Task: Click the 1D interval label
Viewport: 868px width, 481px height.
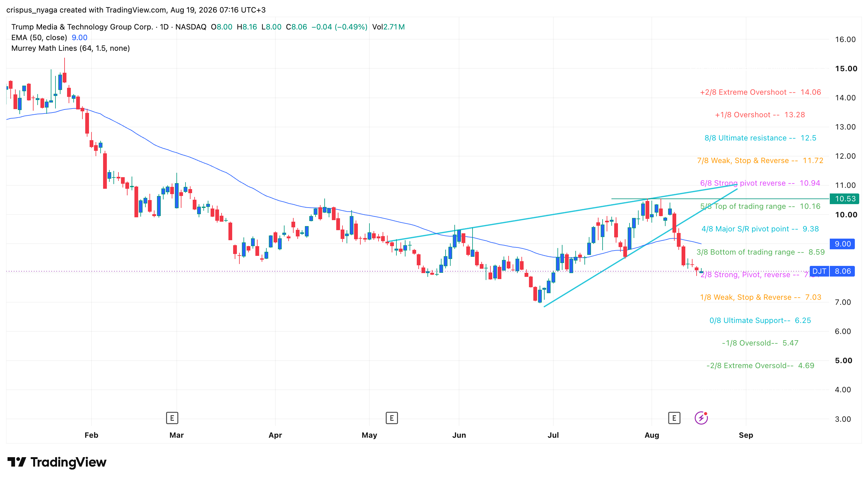Action: click(164, 27)
